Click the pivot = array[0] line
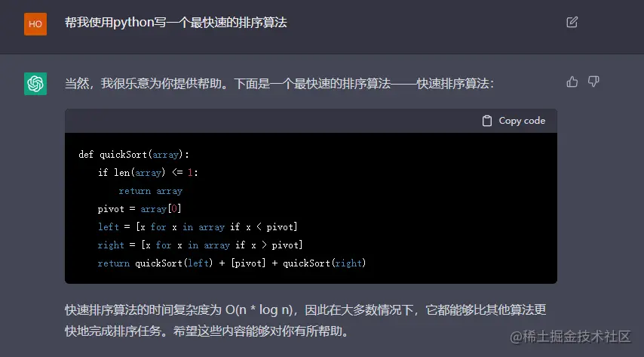The height and width of the screenshot is (357, 644). pos(140,209)
